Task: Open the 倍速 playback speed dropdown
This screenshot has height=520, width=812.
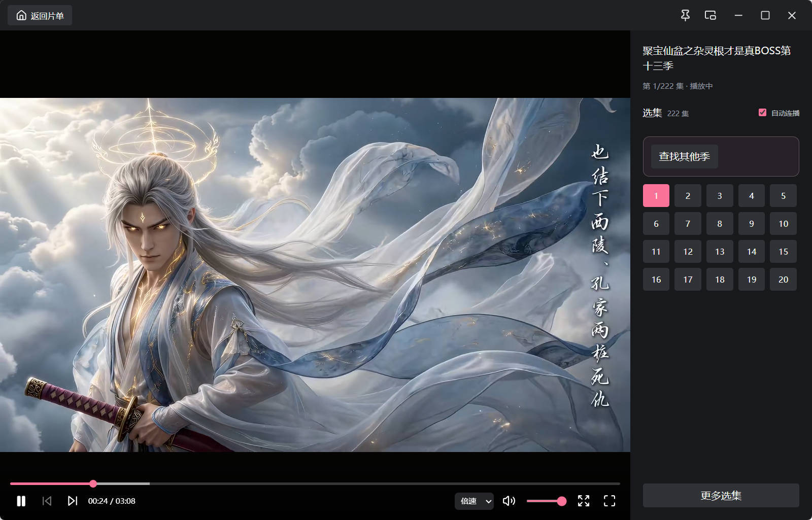Action: (474, 501)
